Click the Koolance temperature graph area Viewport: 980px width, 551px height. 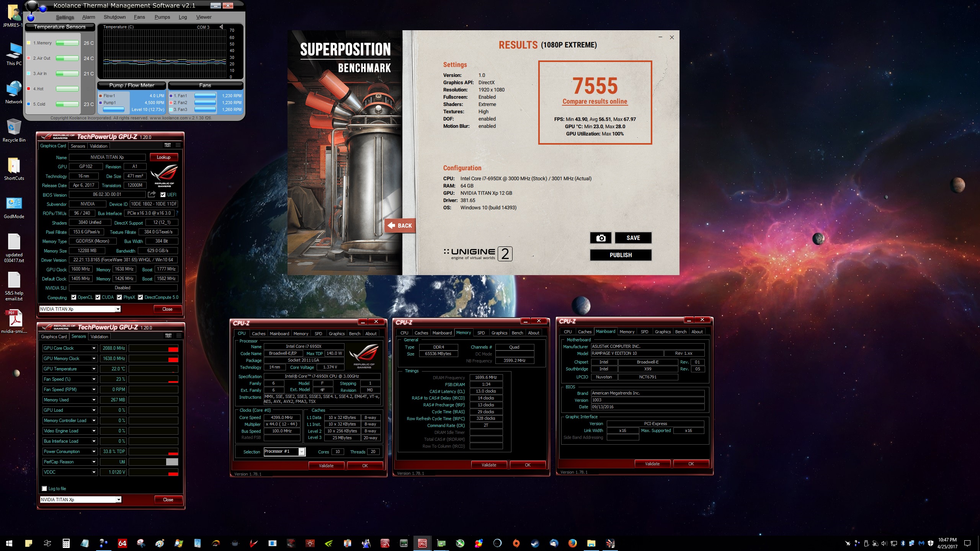point(165,53)
